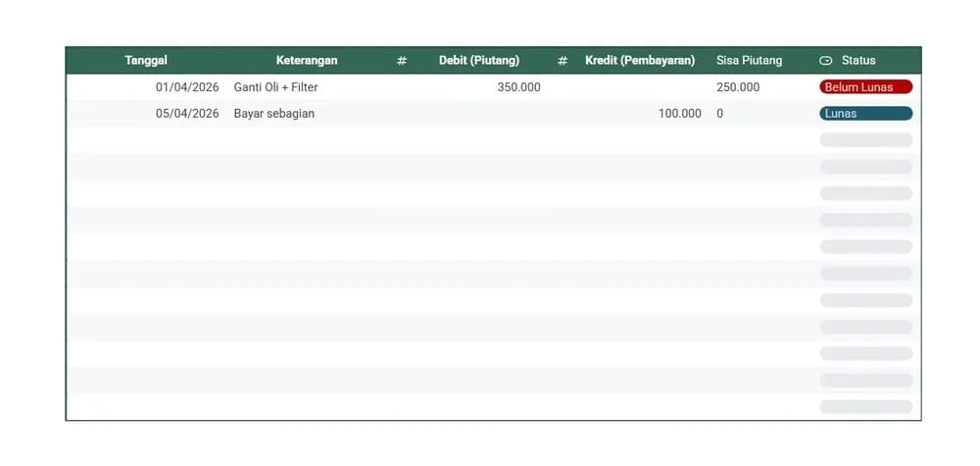Click the Debit (Piutang) header label

478,61
